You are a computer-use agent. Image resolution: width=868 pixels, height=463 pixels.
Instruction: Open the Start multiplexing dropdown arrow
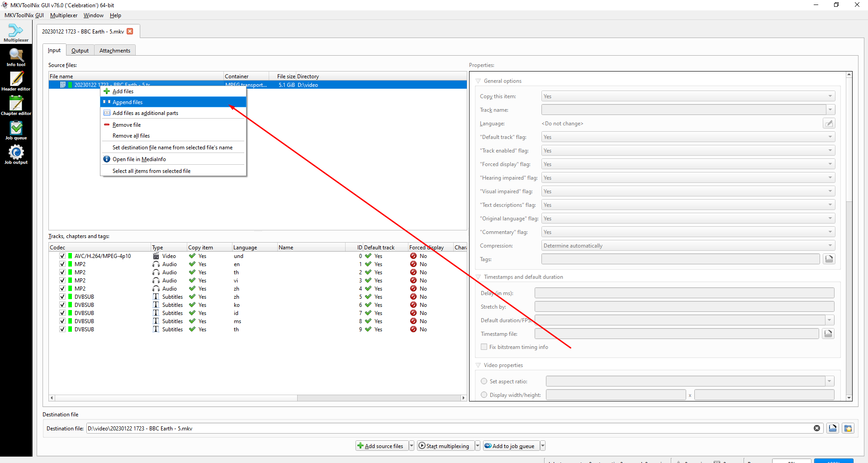click(477, 446)
